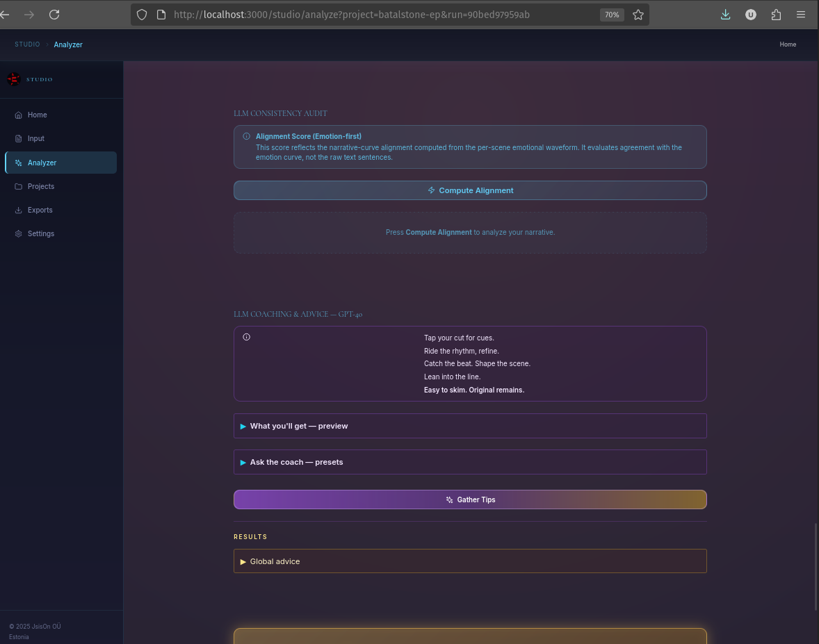Viewport: 819px width, 644px height.
Task: Click the red Studio logo
Action: click(14, 79)
